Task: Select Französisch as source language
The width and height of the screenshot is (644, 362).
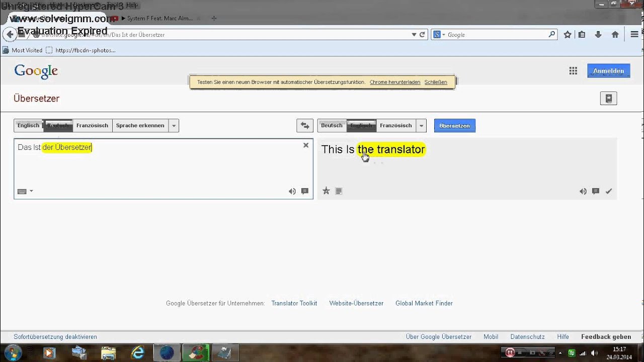Action: coord(92,125)
